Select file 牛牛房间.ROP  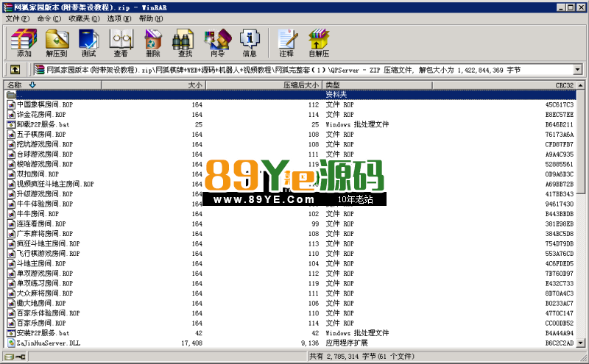(x=38, y=214)
